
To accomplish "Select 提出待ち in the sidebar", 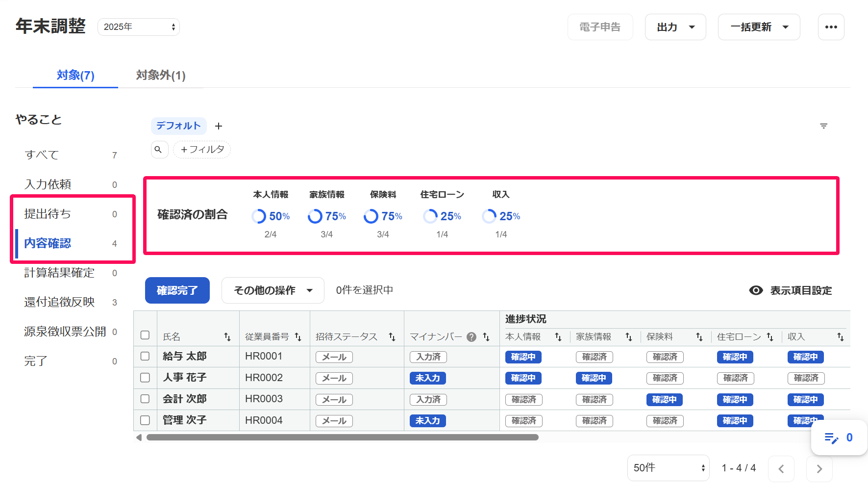I will point(71,214).
